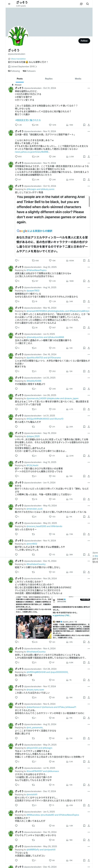Expand the Joined September 2015 chevron
This screenshot has width=98, height=868.
[x=36, y=67]
